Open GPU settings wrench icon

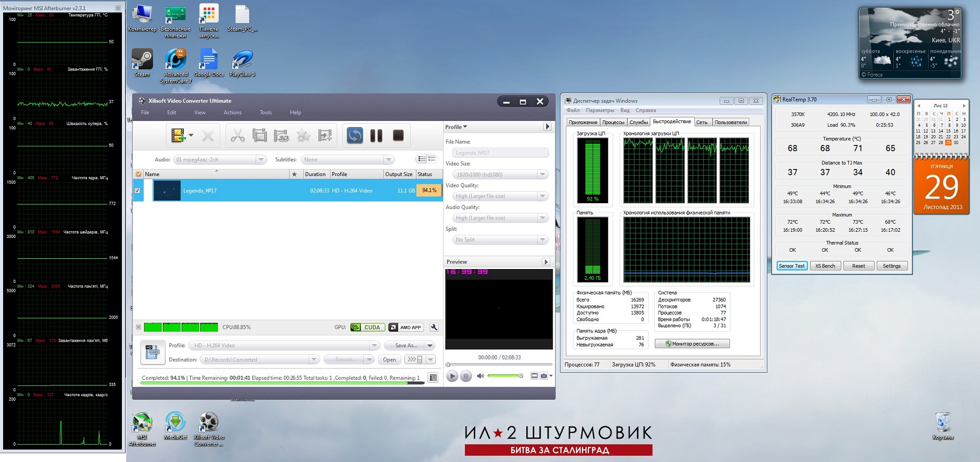coord(434,327)
